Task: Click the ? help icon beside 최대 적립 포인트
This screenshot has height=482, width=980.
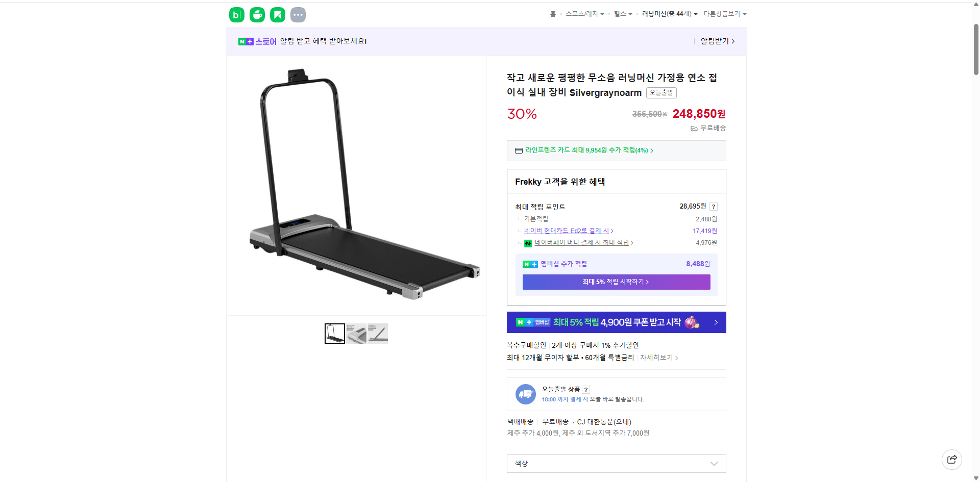Action: tap(714, 207)
